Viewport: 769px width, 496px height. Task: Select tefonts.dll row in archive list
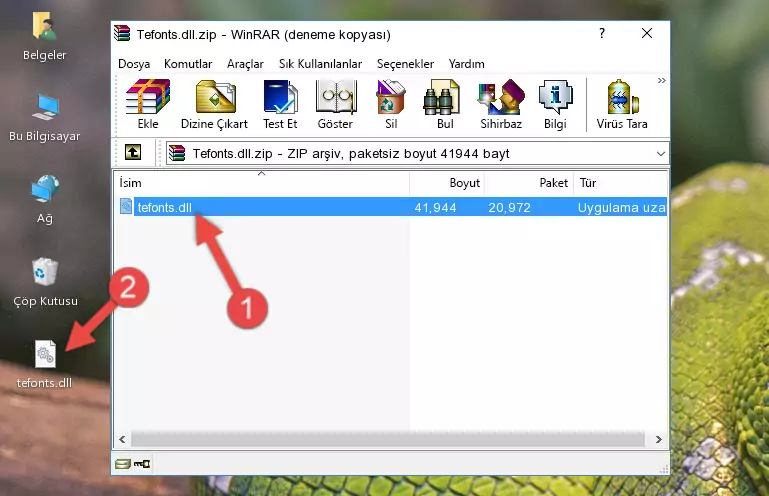click(391, 207)
